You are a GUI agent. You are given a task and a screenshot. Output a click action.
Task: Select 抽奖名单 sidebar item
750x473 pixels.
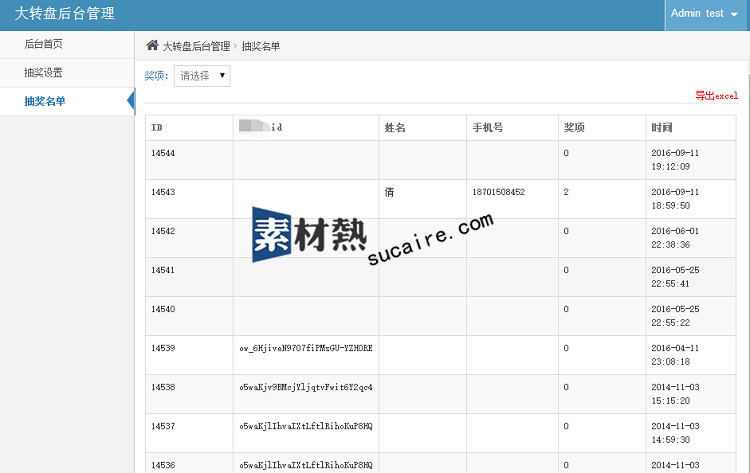point(45,101)
